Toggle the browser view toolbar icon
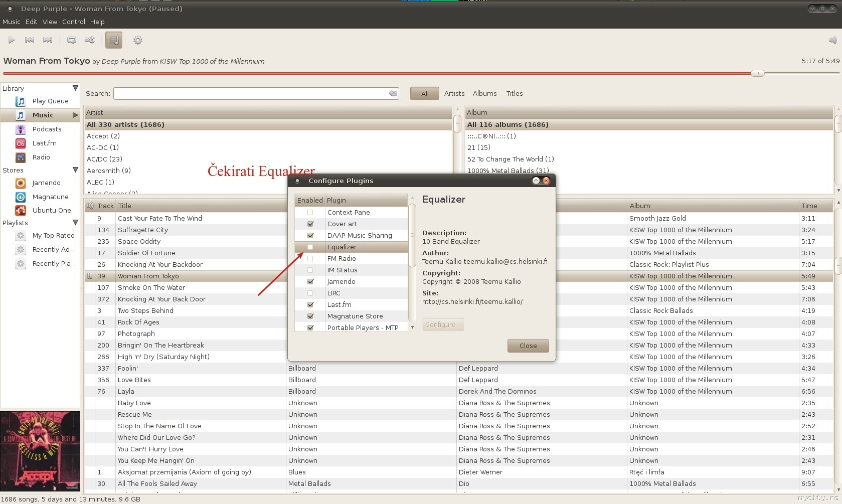The image size is (842, 504). (x=114, y=40)
